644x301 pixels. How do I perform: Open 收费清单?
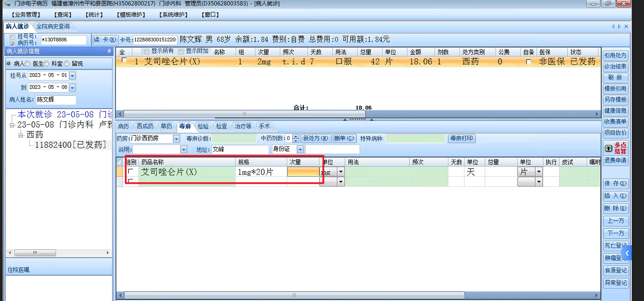[616, 122]
